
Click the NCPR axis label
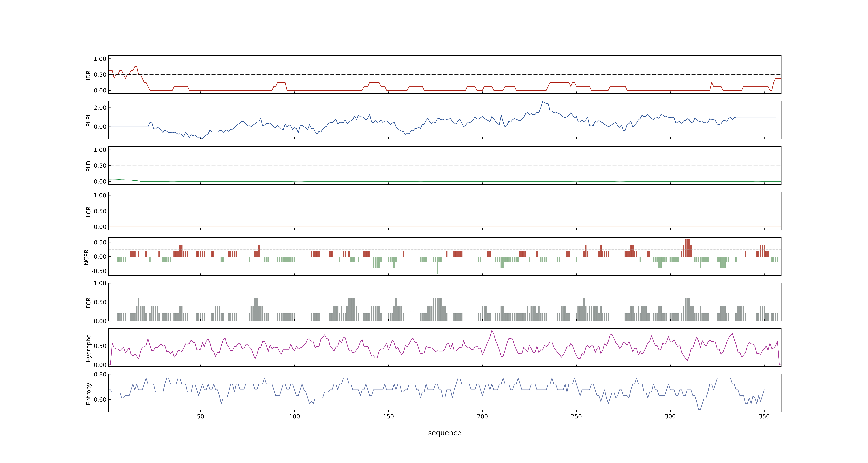pos(86,257)
